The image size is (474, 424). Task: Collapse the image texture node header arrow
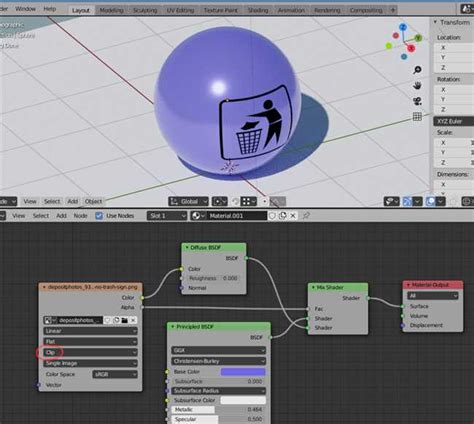coord(44,287)
